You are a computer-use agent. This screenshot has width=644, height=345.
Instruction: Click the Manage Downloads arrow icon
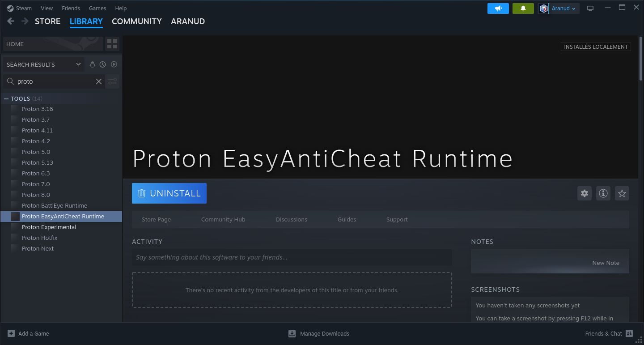pos(292,333)
